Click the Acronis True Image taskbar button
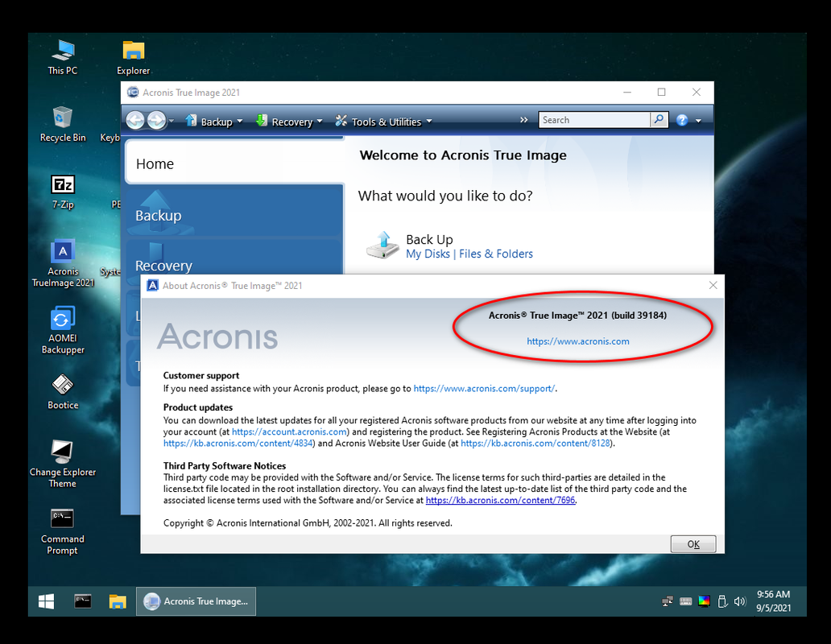831x644 pixels. 196,601
